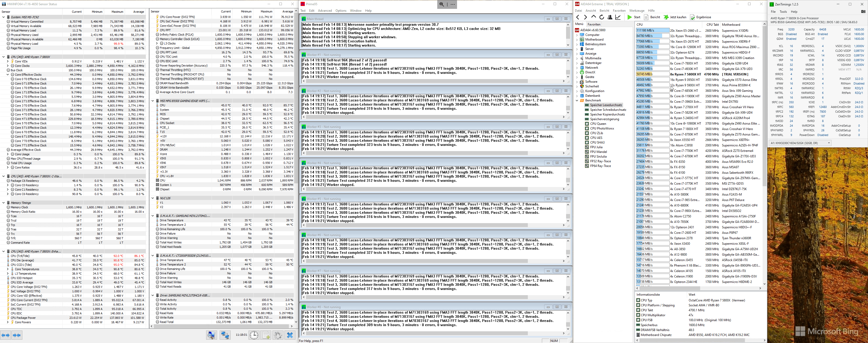This screenshot has height=343, width=868.
Task: Collapse Benchmark node in AIDA64 tree
Action: point(577,101)
